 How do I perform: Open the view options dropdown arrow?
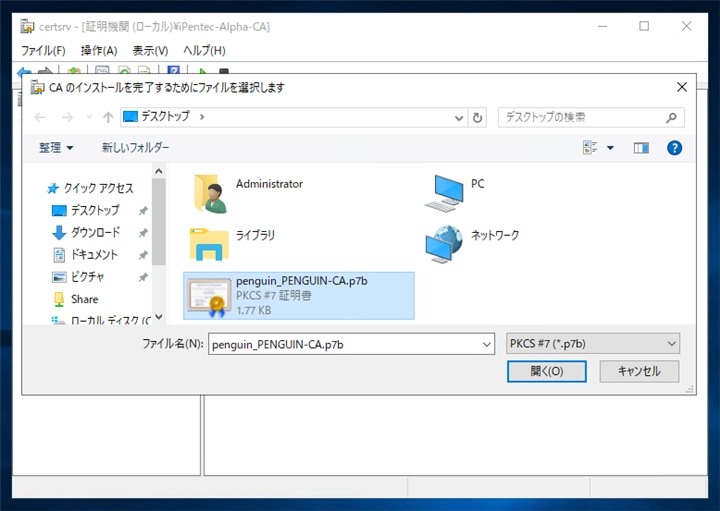click(610, 147)
